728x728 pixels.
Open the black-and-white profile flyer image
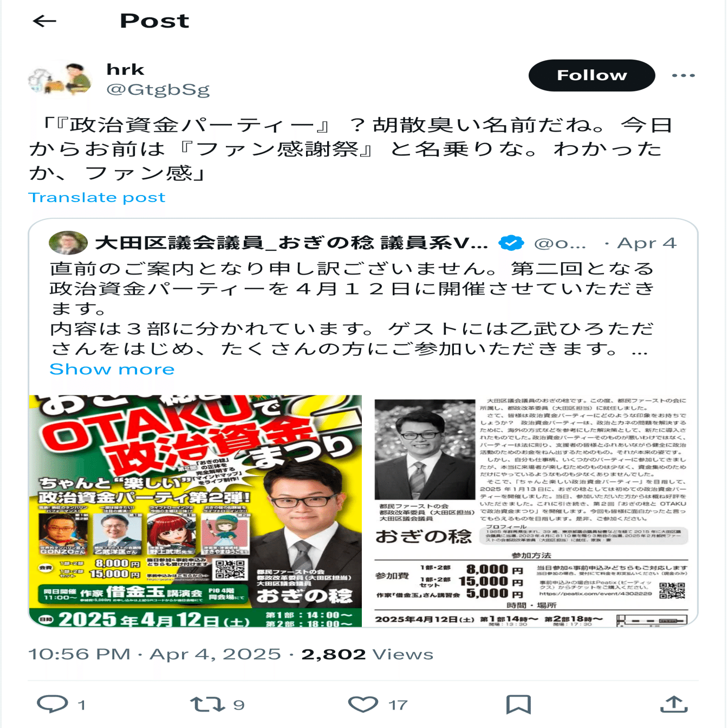531,511
